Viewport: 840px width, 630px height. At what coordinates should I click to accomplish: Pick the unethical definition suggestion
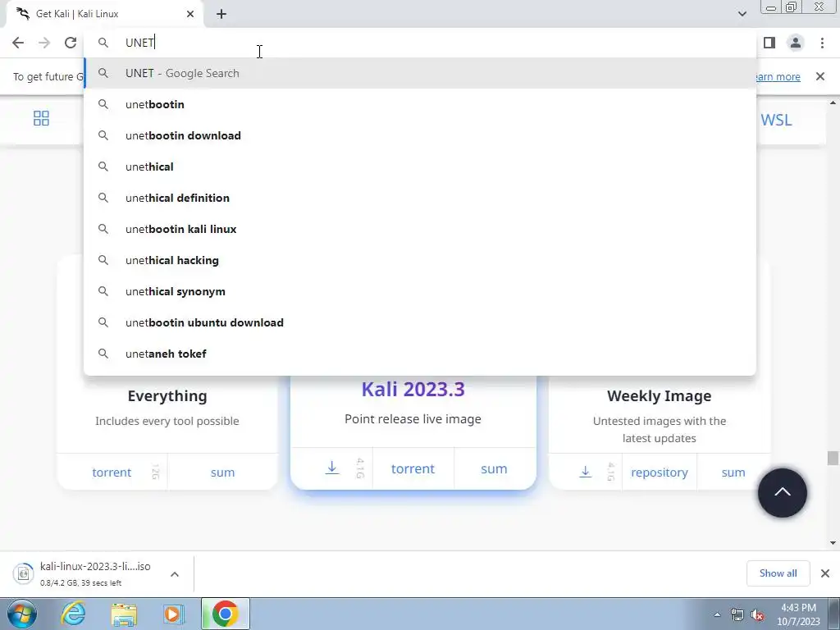point(421,198)
